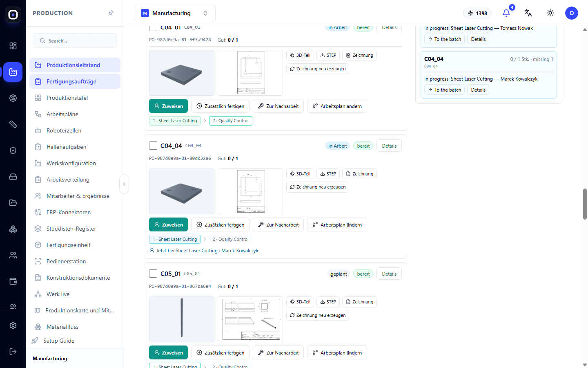Open Setup Guide in the sidebar
Screen dimensions: 588x368
coord(75,341)
